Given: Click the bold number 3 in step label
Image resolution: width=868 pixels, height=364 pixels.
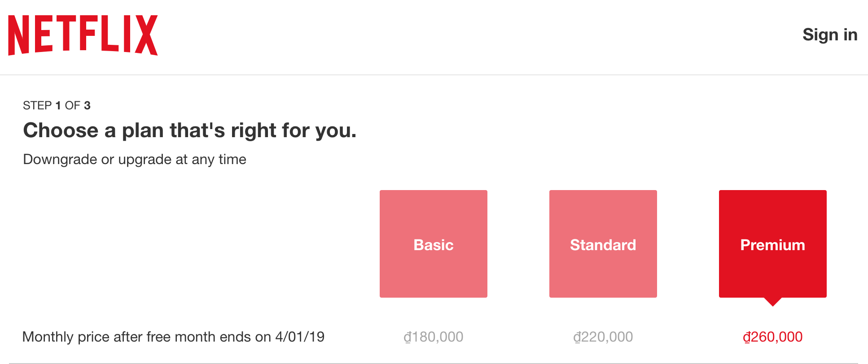Looking at the screenshot, I should click(x=87, y=105).
